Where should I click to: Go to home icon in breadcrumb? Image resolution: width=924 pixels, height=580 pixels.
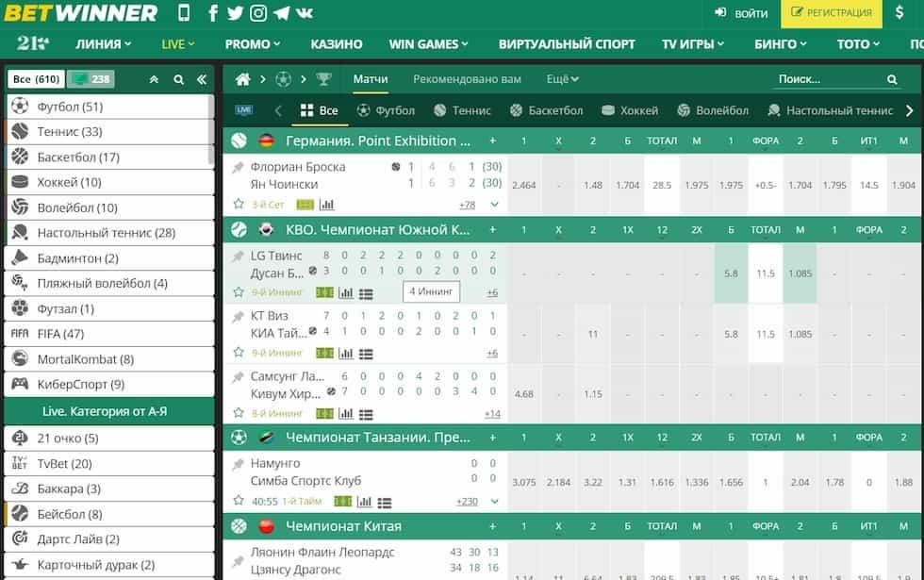pos(243,79)
